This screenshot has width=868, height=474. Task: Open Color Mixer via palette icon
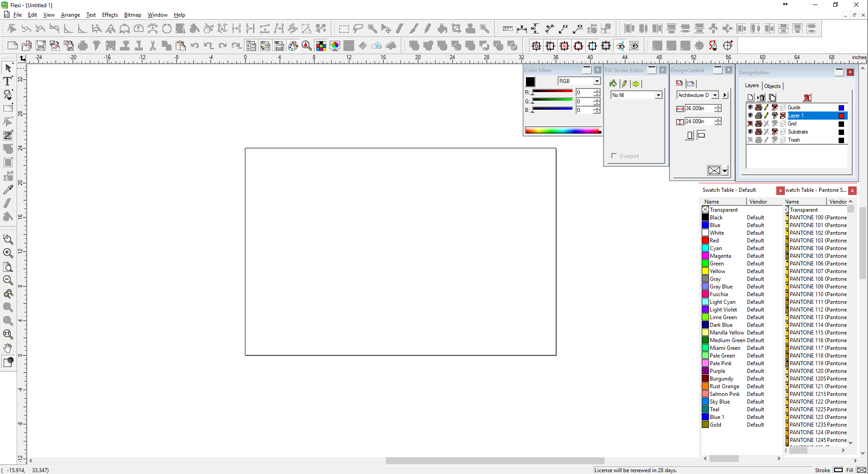point(293,46)
